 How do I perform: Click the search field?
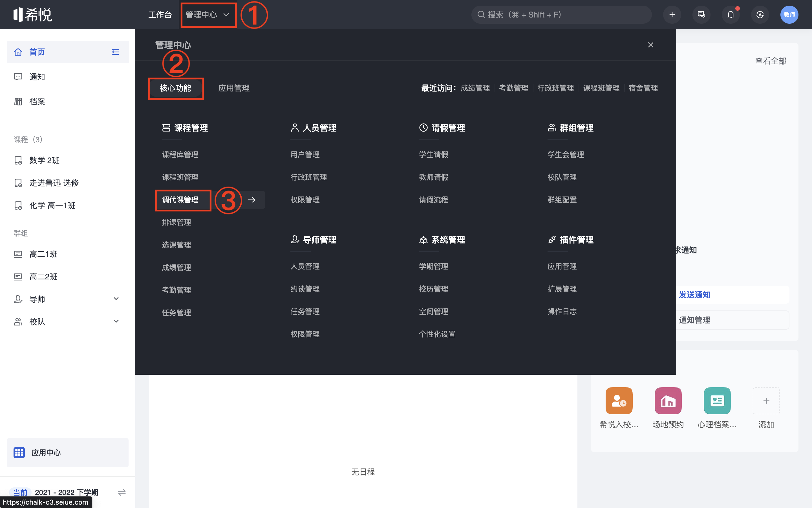point(561,15)
